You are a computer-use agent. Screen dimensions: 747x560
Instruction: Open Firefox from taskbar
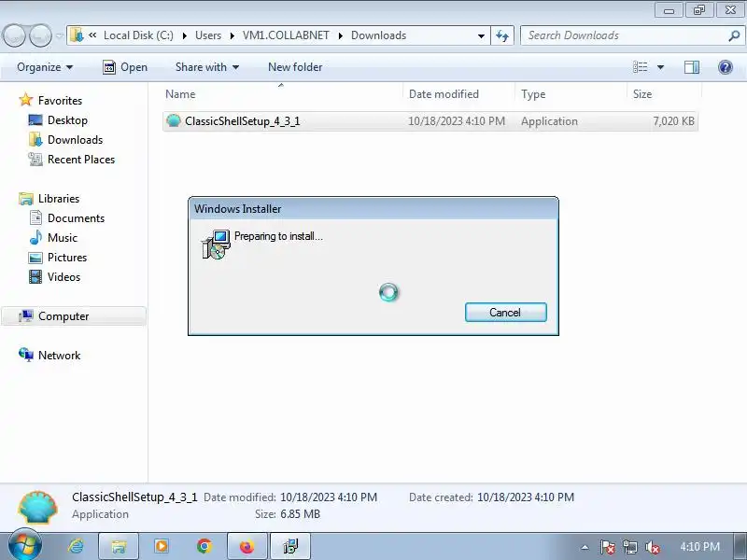pyautogui.click(x=247, y=546)
